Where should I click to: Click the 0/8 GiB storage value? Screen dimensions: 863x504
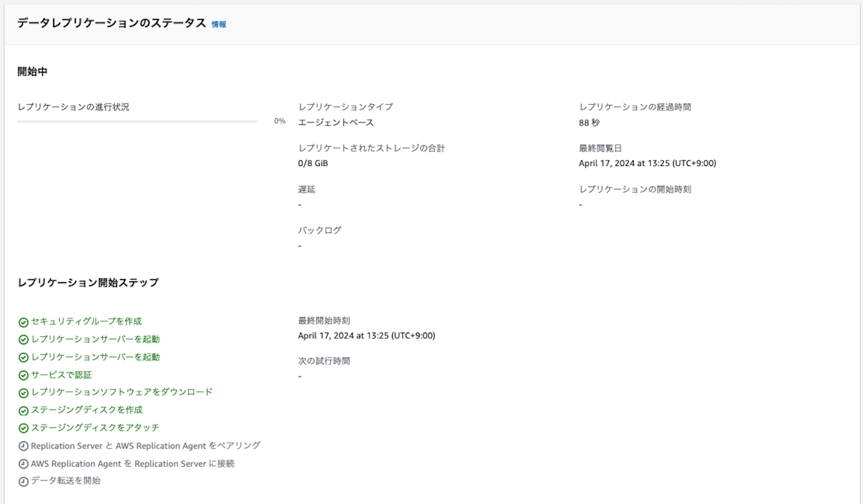pos(313,163)
